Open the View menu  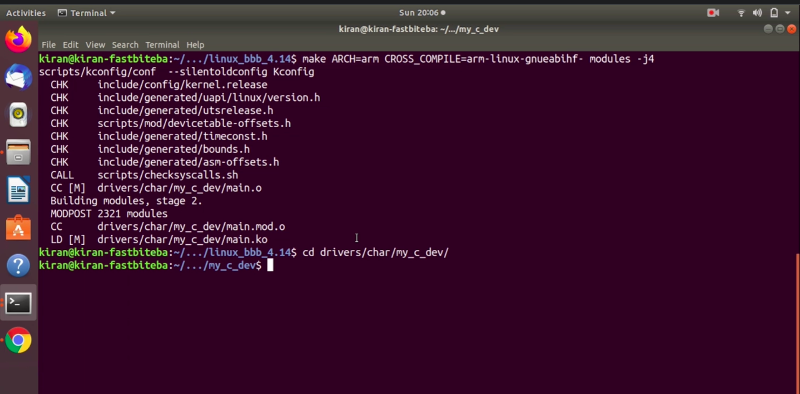pos(95,44)
